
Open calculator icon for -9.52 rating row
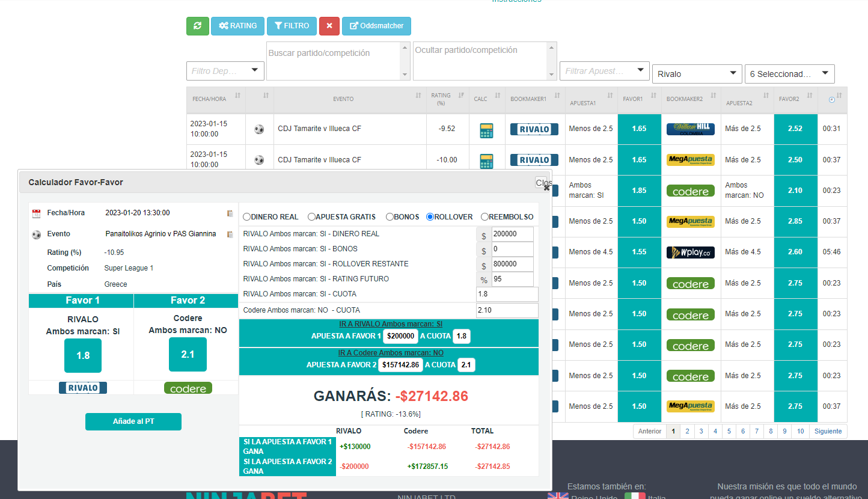tap(487, 130)
